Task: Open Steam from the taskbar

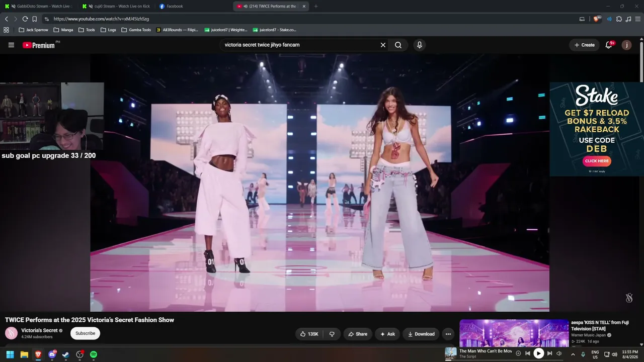Action: (66, 354)
